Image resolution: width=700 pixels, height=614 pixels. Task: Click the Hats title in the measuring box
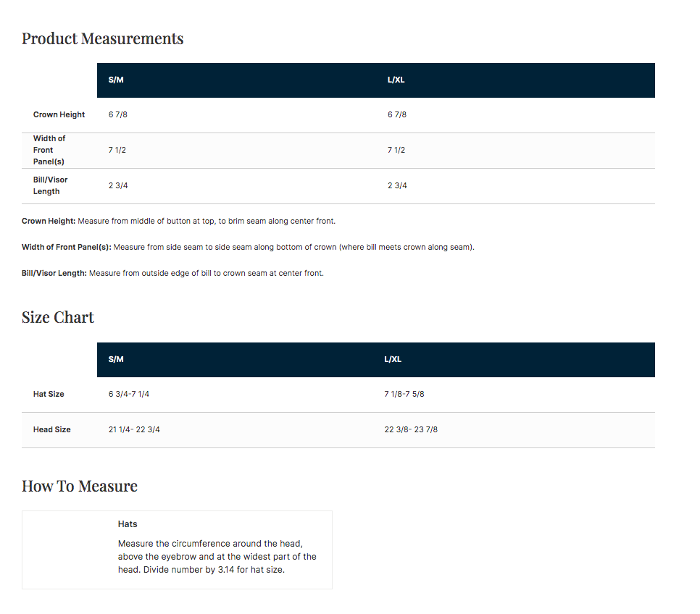[128, 523]
